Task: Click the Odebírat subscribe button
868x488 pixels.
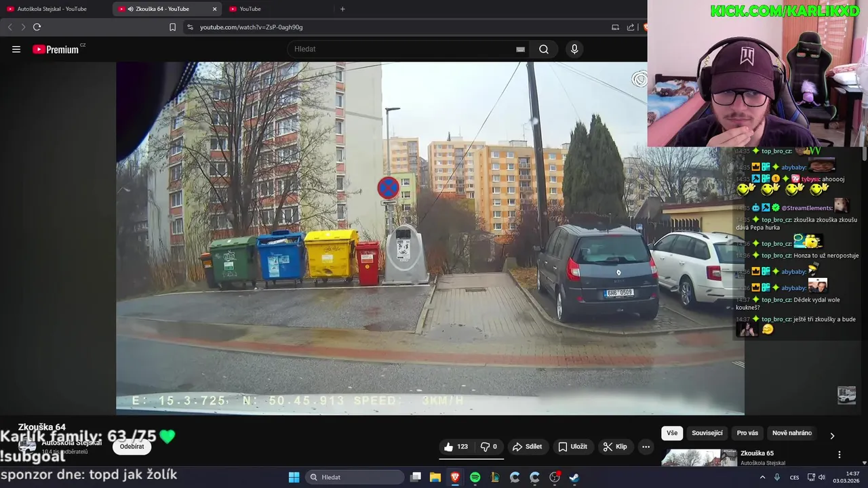Action: click(x=132, y=447)
